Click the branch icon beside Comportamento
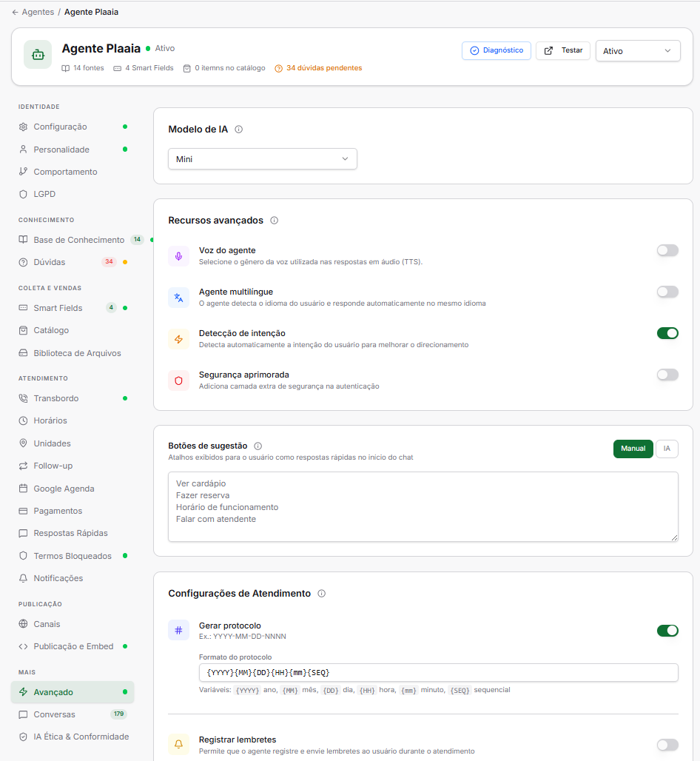This screenshot has width=700, height=761. (23, 172)
